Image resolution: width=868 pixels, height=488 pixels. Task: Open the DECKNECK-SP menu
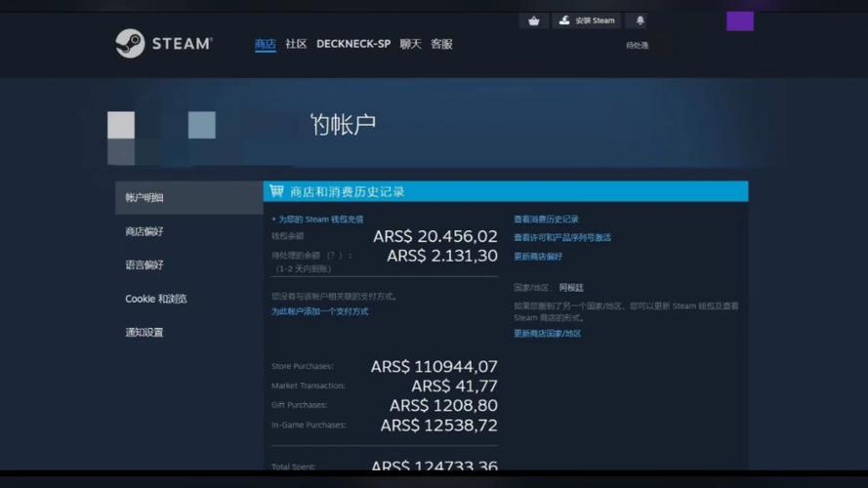tap(353, 44)
